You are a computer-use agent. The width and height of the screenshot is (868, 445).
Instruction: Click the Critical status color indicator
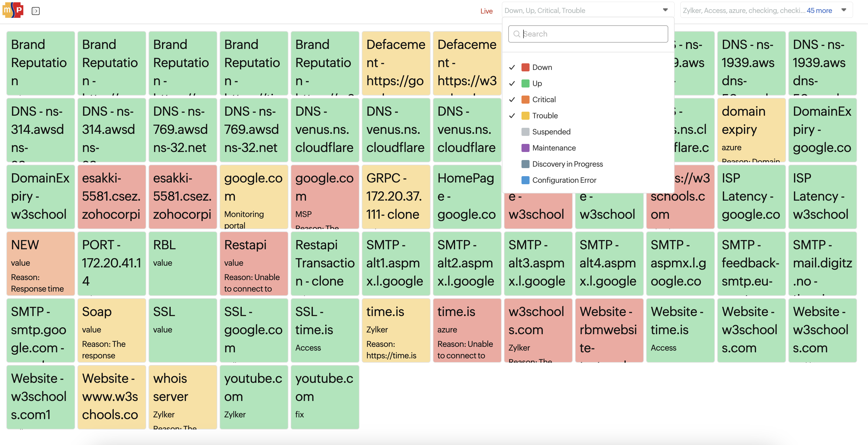tap(525, 99)
